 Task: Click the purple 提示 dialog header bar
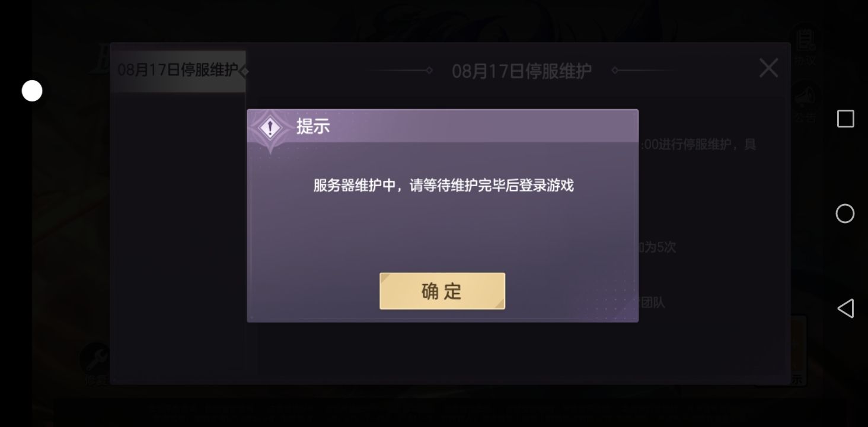(x=442, y=126)
